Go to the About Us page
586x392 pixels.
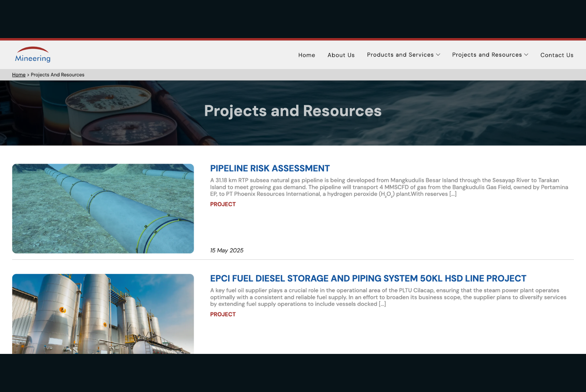341,55
